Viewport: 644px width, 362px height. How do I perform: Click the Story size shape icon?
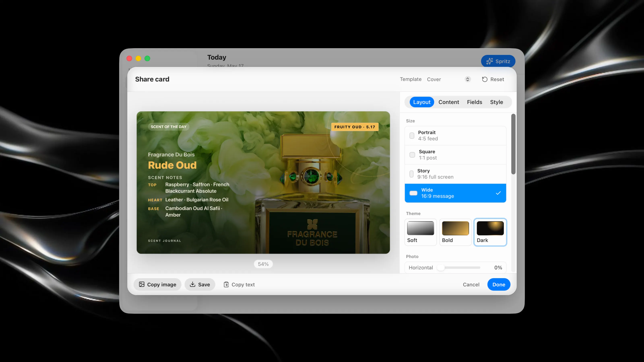(411, 174)
